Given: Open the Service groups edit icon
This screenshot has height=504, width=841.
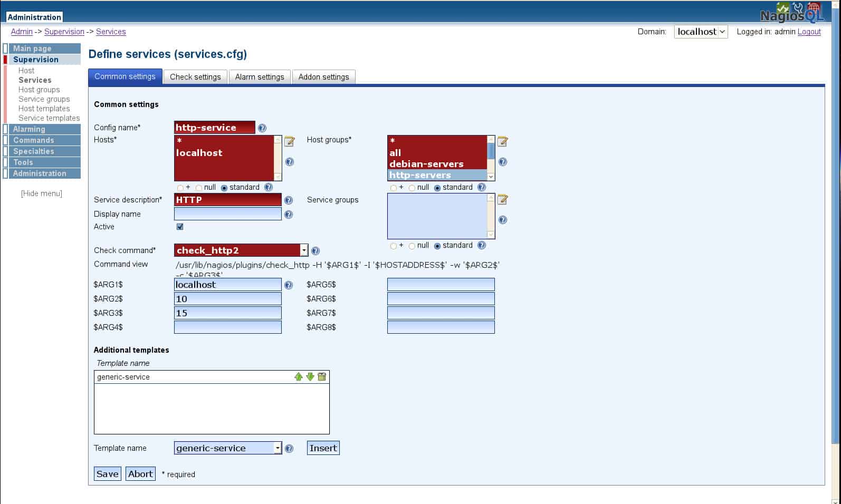Looking at the screenshot, I should pyautogui.click(x=502, y=199).
